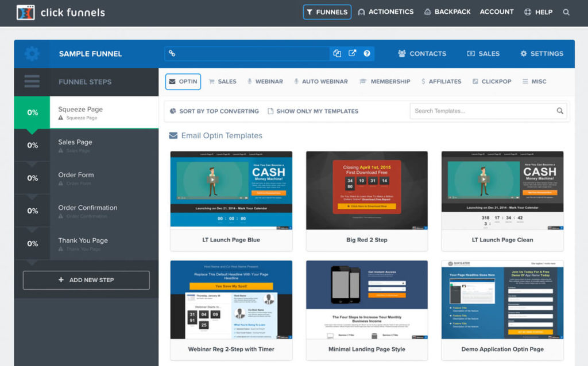The height and width of the screenshot is (366, 588).
Task: Select the Optin template tab
Action: click(183, 81)
